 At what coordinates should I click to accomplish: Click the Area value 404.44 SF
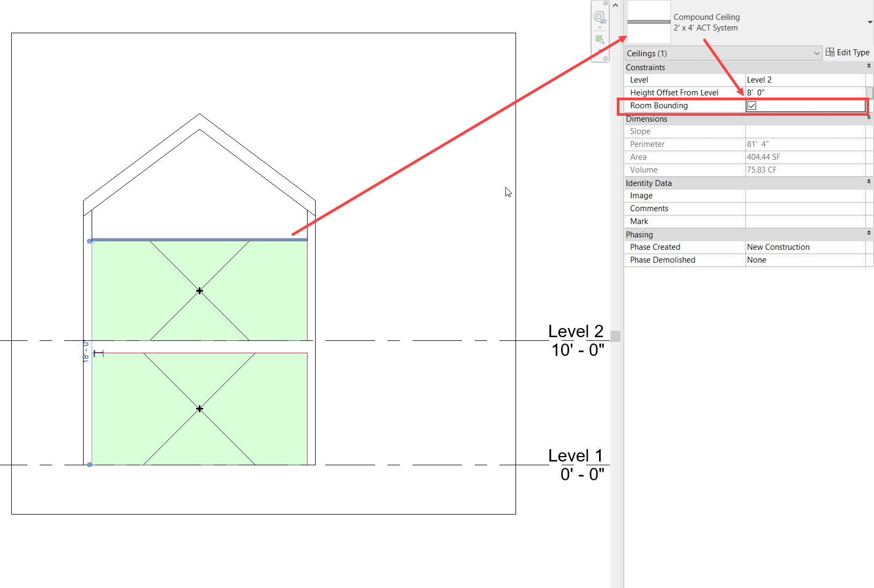pos(805,157)
